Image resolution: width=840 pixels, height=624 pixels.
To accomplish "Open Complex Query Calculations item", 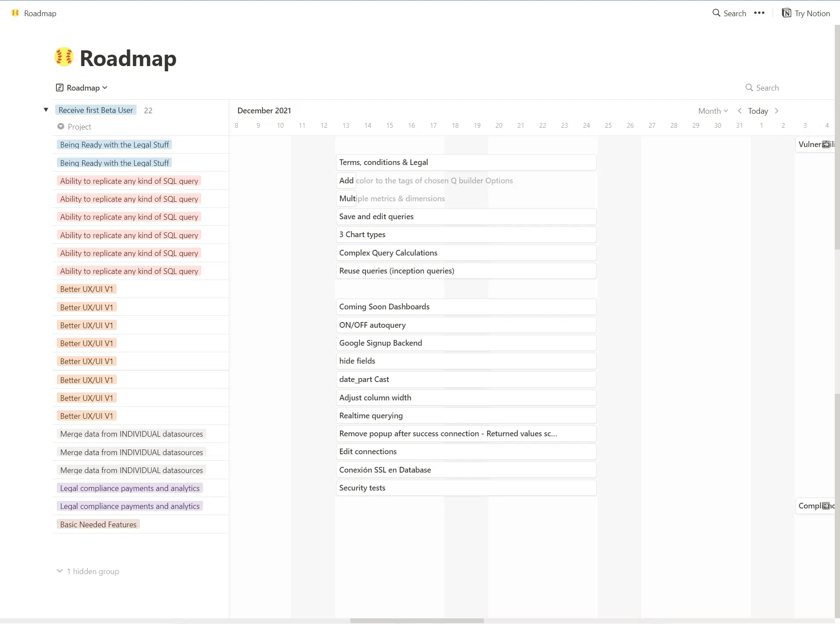I will click(x=466, y=253).
